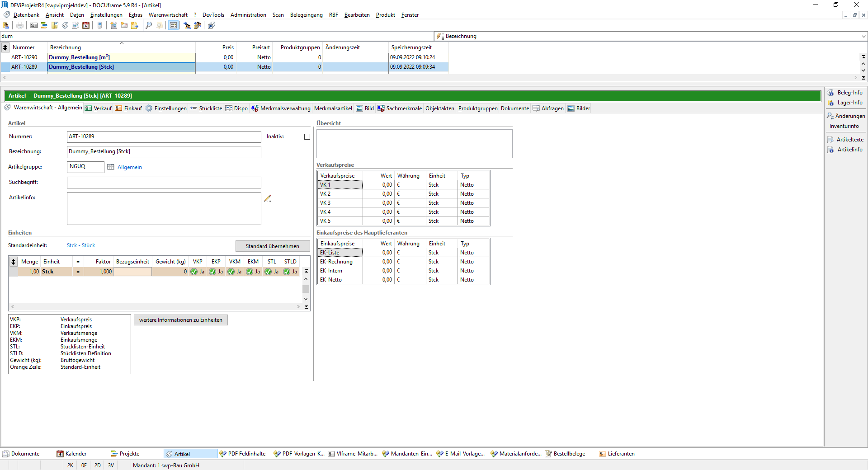Open Beleg-Info in right sidebar

845,93
